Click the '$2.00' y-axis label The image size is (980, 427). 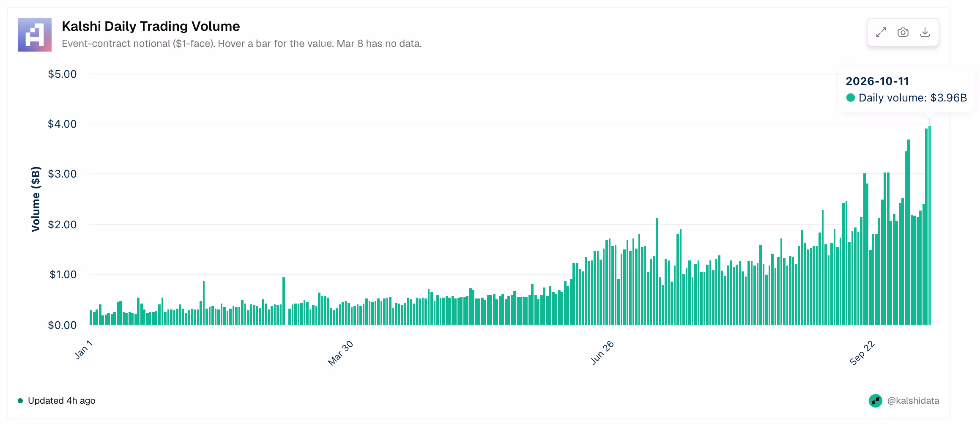[62, 224]
